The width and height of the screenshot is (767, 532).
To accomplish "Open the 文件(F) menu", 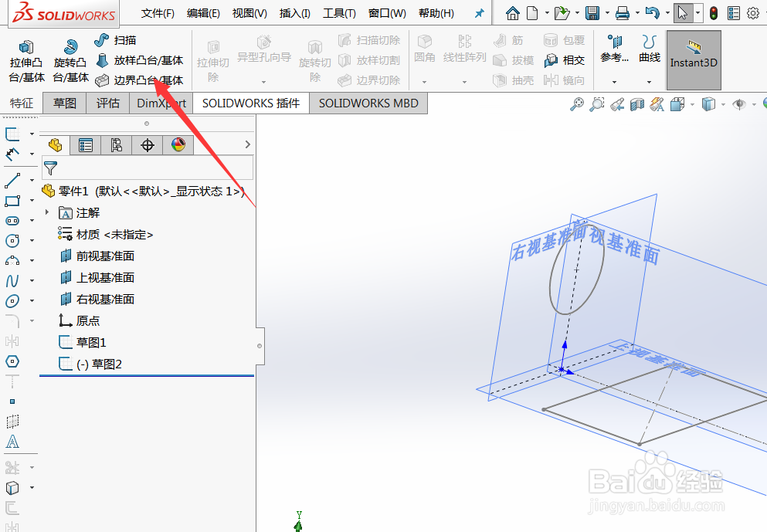I will tap(158, 13).
